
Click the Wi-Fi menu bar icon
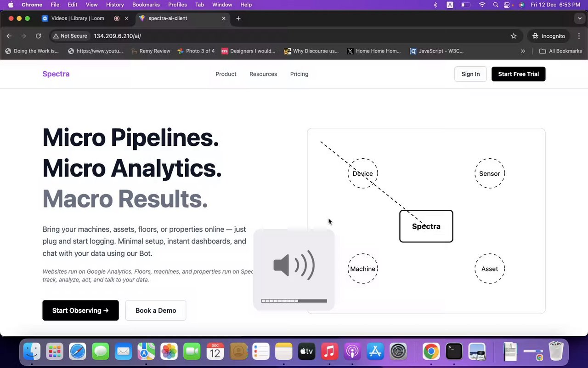482,5
